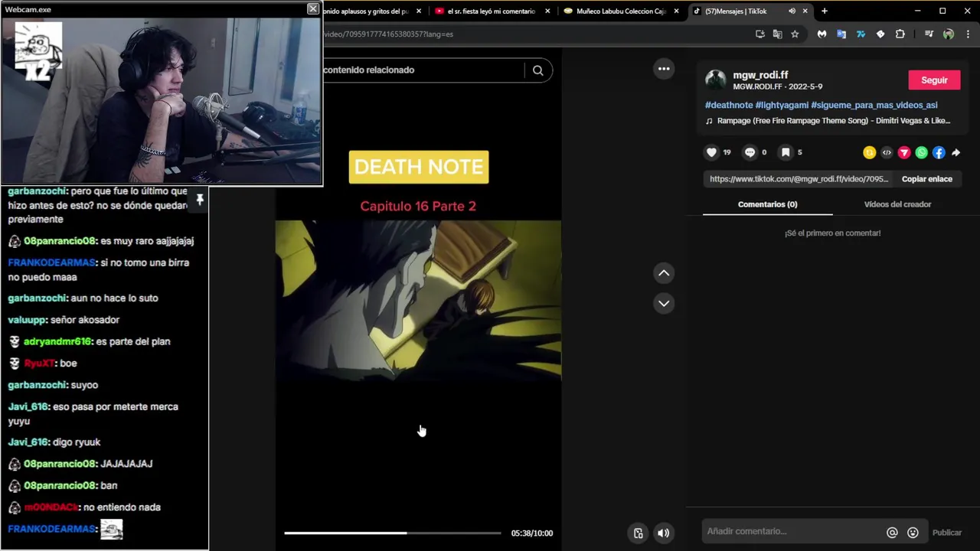The height and width of the screenshot is (551, 980).
Task: Toggle the auto-scroll icon next to the volume
Action: (639, 533)
